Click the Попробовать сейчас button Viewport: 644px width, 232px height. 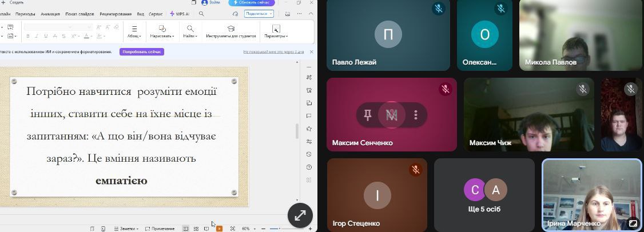pyautogui.click(x=142, y=51)
